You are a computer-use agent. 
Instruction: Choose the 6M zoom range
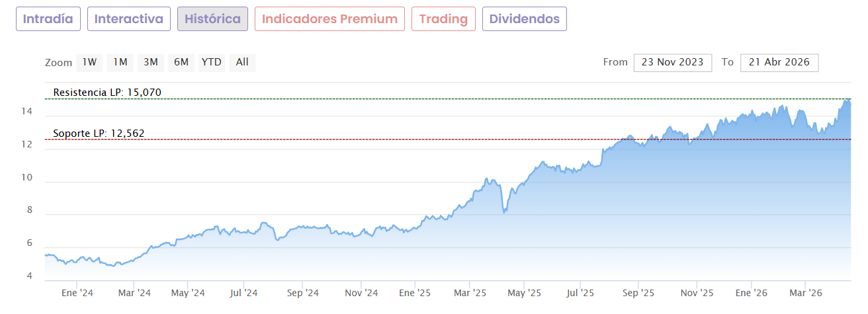[181, 62]
